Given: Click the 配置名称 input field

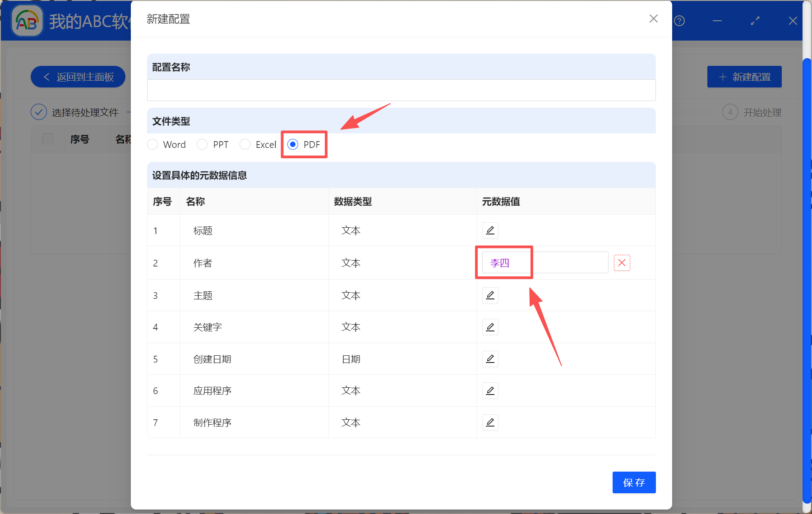Looking at the screenshot, I should [401, 90].
